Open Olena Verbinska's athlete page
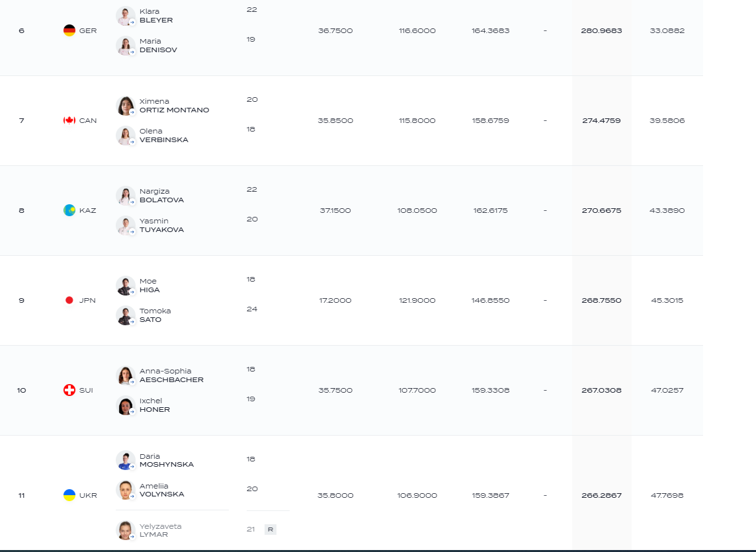The image size is (756, 552). (x=164, y=136)
